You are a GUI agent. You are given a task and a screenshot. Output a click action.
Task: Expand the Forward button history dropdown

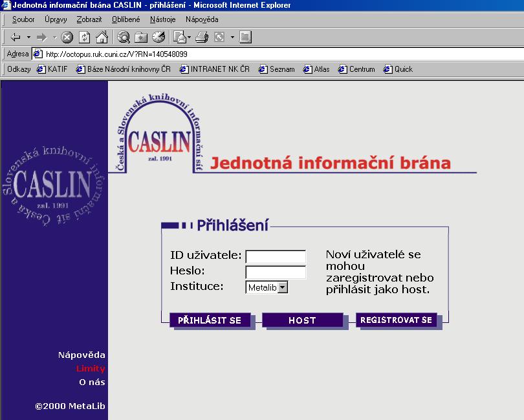tap(54, 37)
